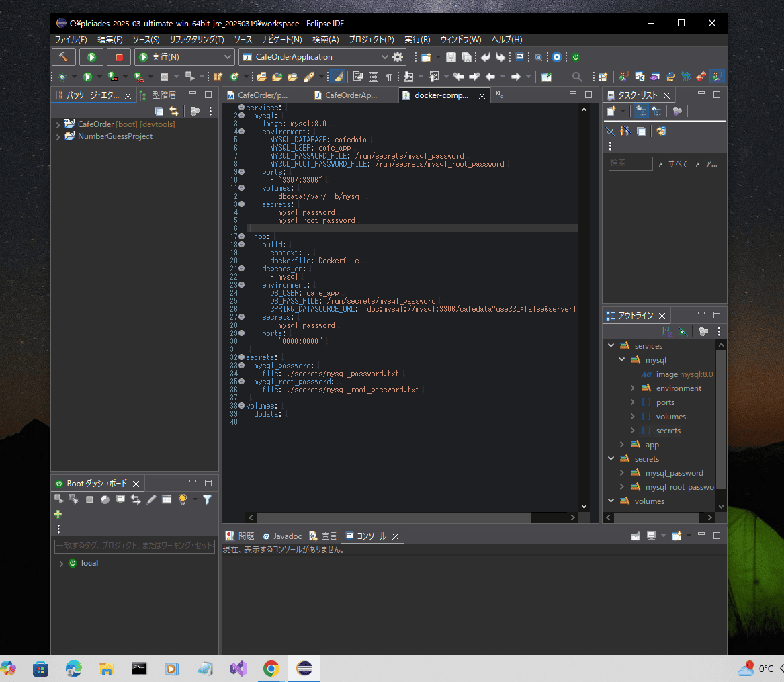
Task: Open search using the magnifier toolbar icon
Action: pos(576,76)
